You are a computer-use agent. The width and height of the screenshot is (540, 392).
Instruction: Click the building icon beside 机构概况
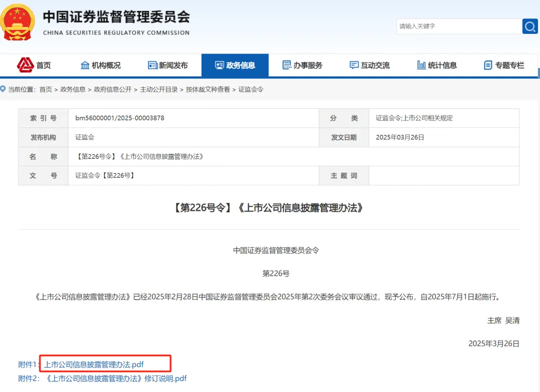click(84, 65)
